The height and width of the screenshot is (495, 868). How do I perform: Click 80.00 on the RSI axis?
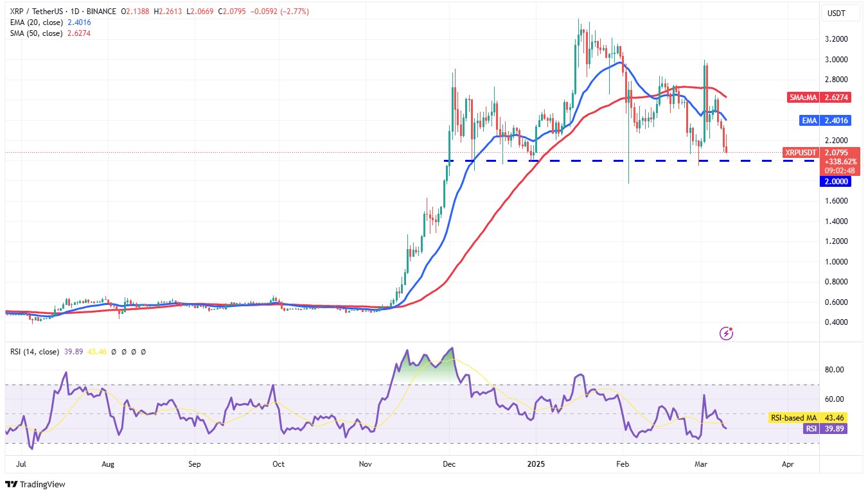pos(834,370)
